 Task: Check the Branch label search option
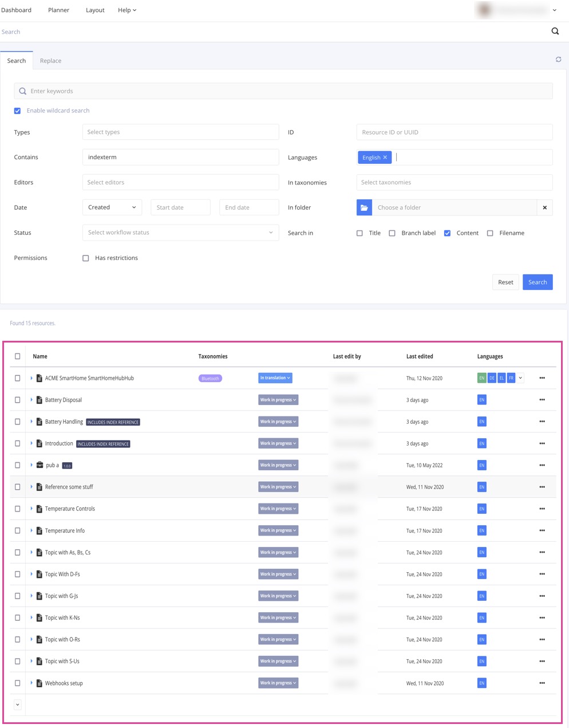coord(392,233)
